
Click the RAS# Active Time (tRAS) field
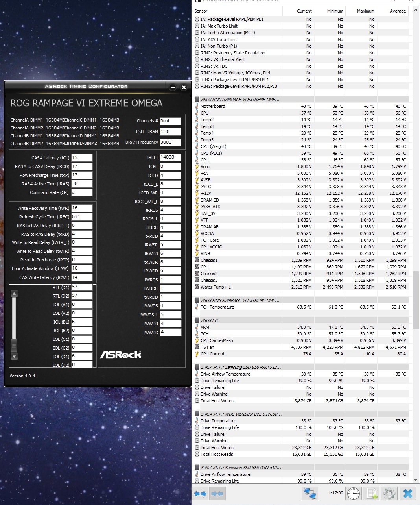pos(82,184)
